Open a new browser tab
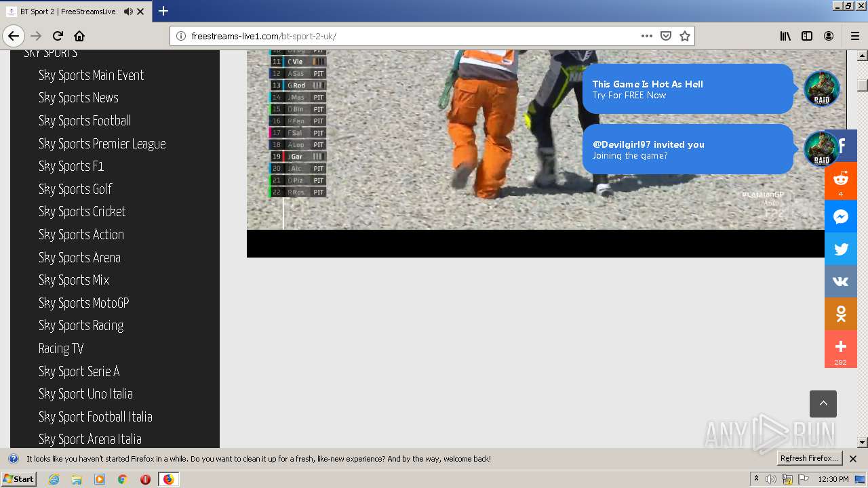 pos(163,11)
